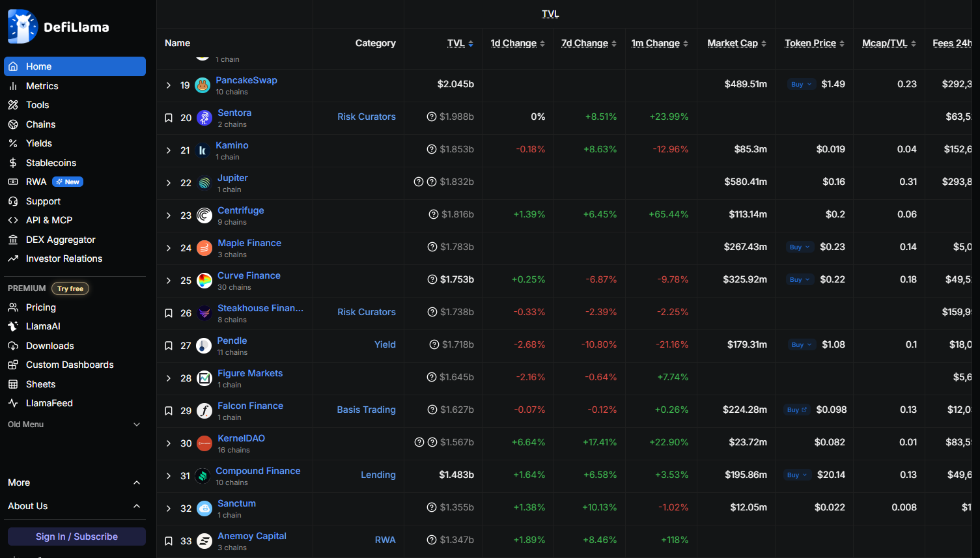Click the Sanctum protocol logo icon
Screen dimensions: 980x558
204,509
